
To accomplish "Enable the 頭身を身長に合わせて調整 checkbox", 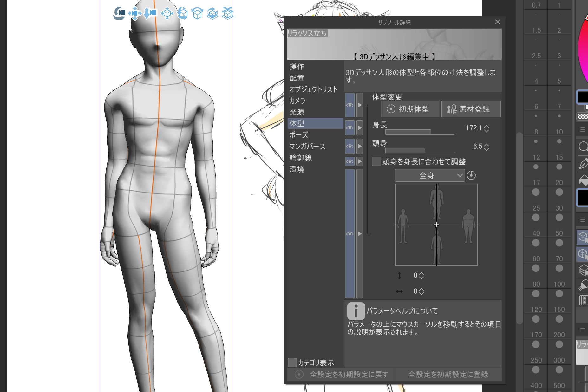I will point(376,162).
